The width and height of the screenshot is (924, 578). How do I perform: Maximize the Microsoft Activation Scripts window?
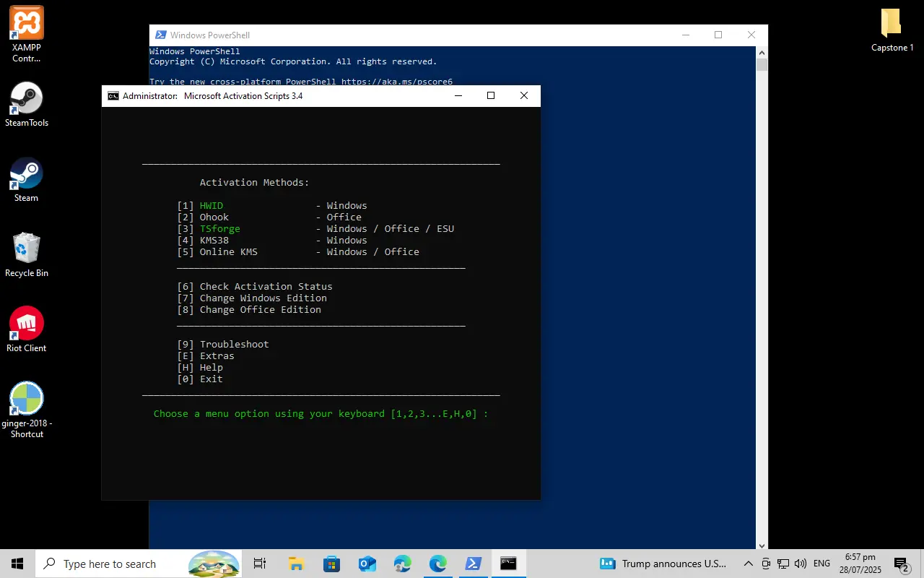click(x=491, y=96)
